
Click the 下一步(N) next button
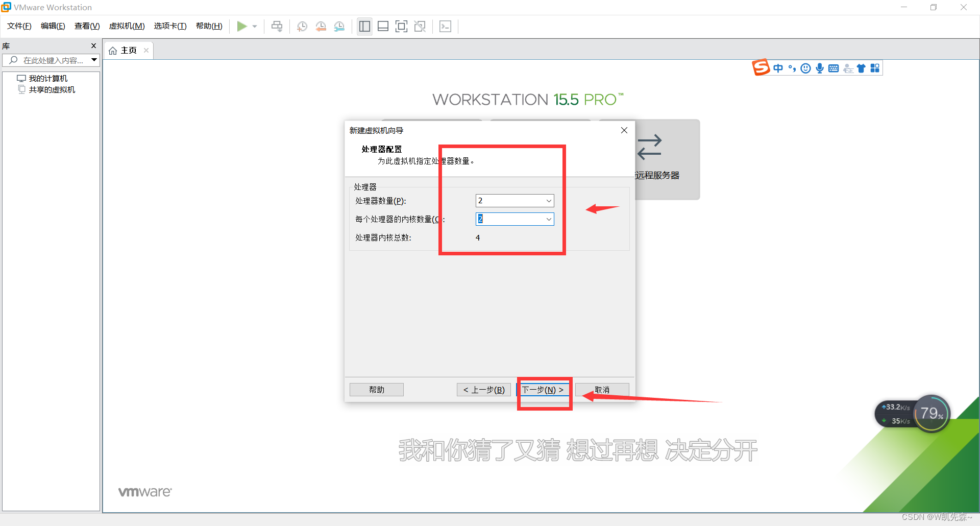543,390
